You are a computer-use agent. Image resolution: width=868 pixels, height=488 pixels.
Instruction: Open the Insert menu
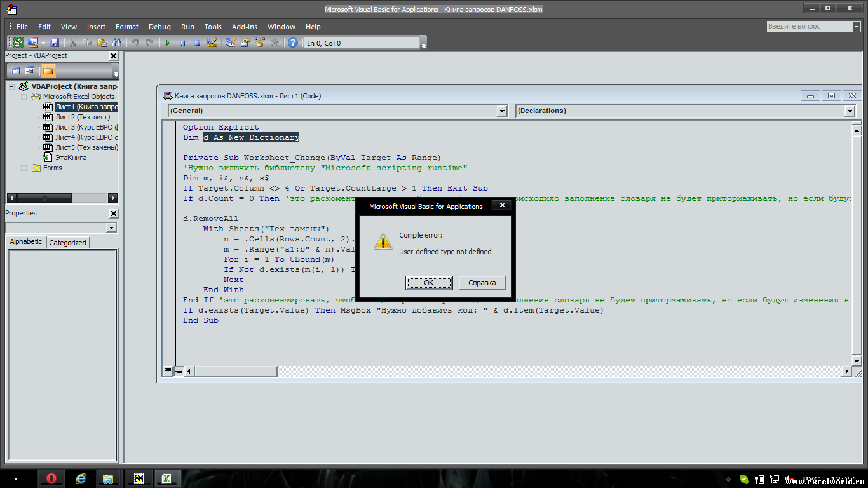96,27
